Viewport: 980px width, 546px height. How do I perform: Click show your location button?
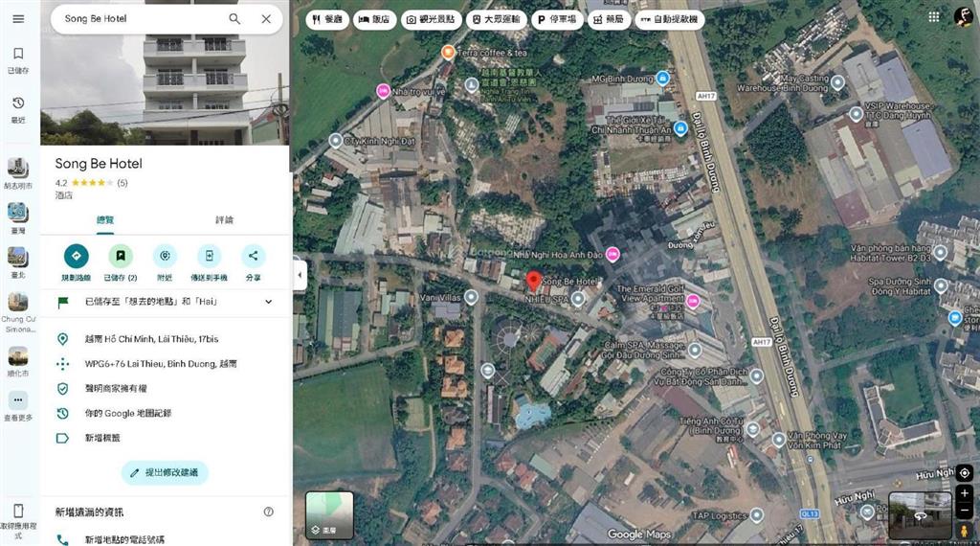point(965,473)
